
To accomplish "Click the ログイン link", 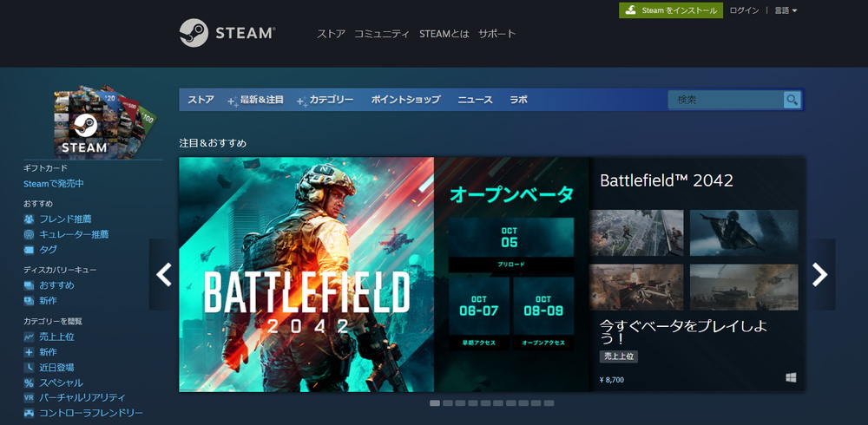I will click(744, 10).
